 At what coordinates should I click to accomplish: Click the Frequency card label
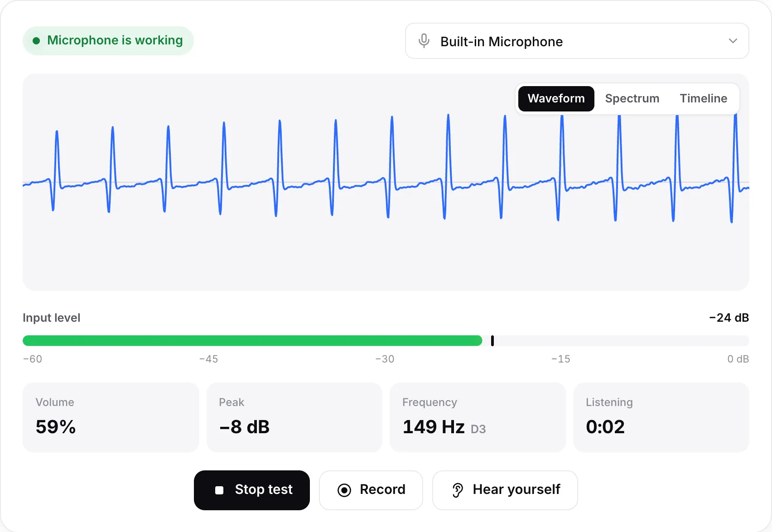coord(429,402)
